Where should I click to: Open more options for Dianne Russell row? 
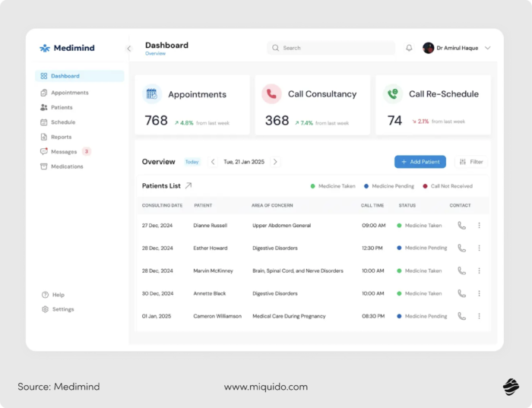479,225
